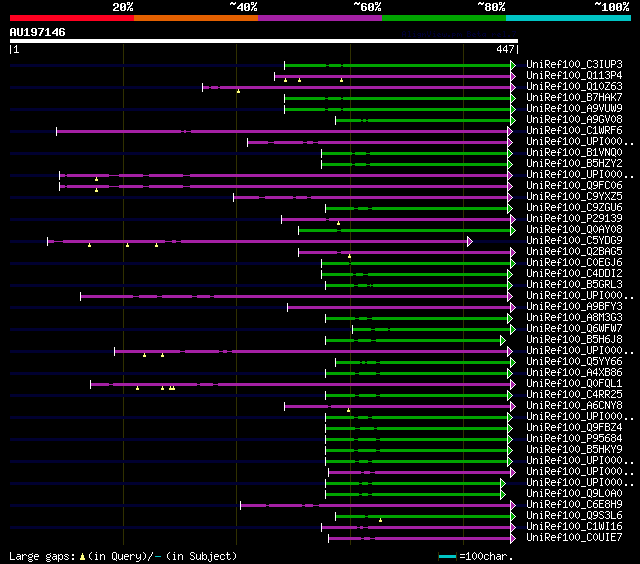Click the yellow gap marker under UniRef100_P29139 alignment

pyautogui.click(x=338, y=223)
